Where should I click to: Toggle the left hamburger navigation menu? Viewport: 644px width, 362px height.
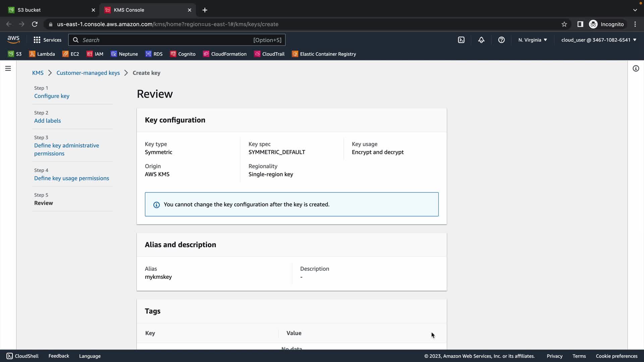click(x=8, y=68)
